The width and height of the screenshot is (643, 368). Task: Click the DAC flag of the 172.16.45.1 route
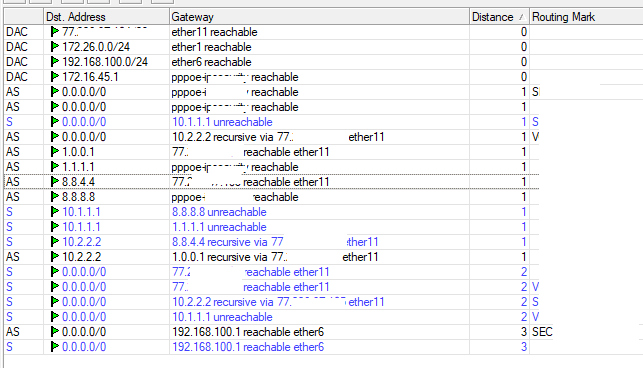17,77
